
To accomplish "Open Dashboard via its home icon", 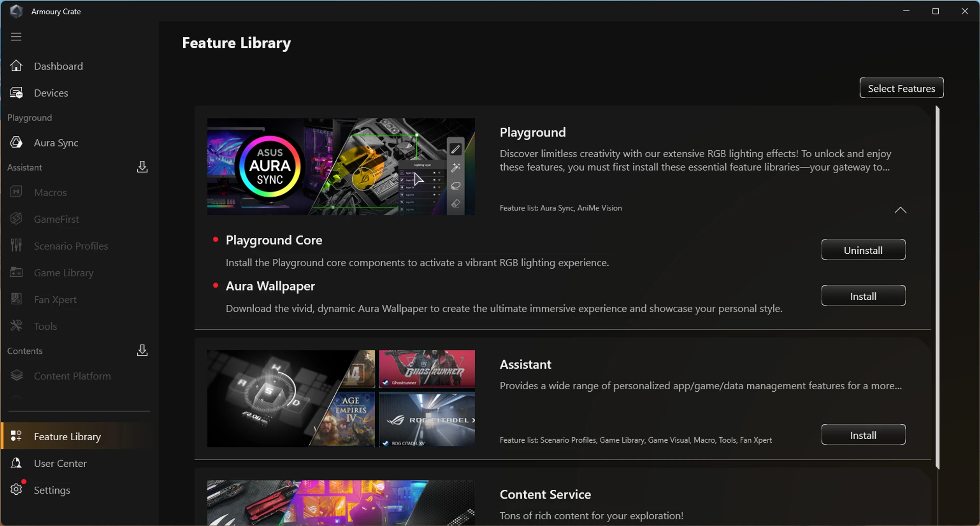I will [x=16, y=66].
